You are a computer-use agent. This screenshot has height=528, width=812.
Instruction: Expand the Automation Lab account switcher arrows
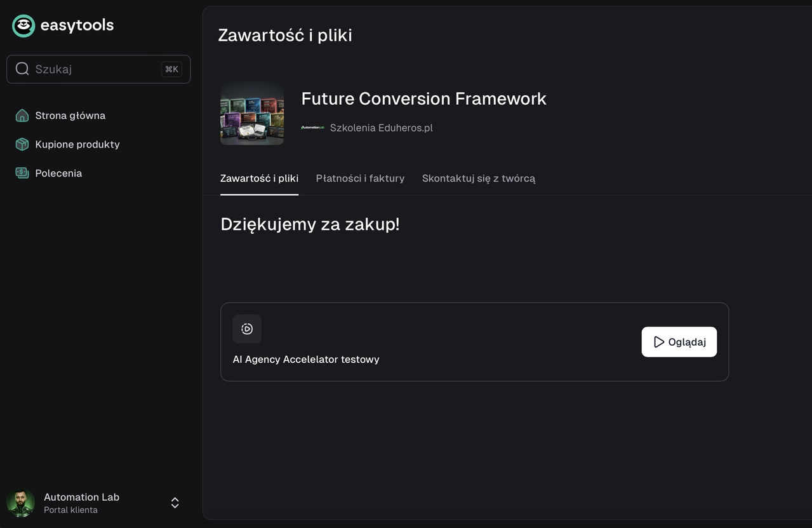tap(175, 503)
